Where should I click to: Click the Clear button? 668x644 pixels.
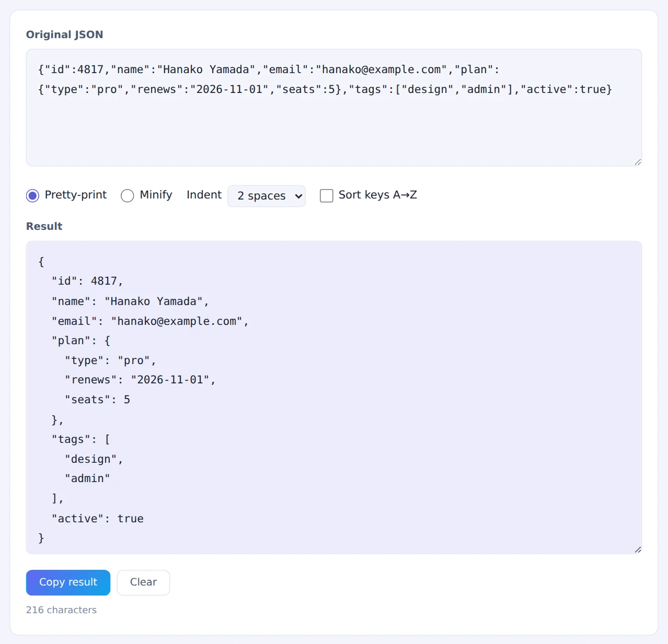click(143, 582)
